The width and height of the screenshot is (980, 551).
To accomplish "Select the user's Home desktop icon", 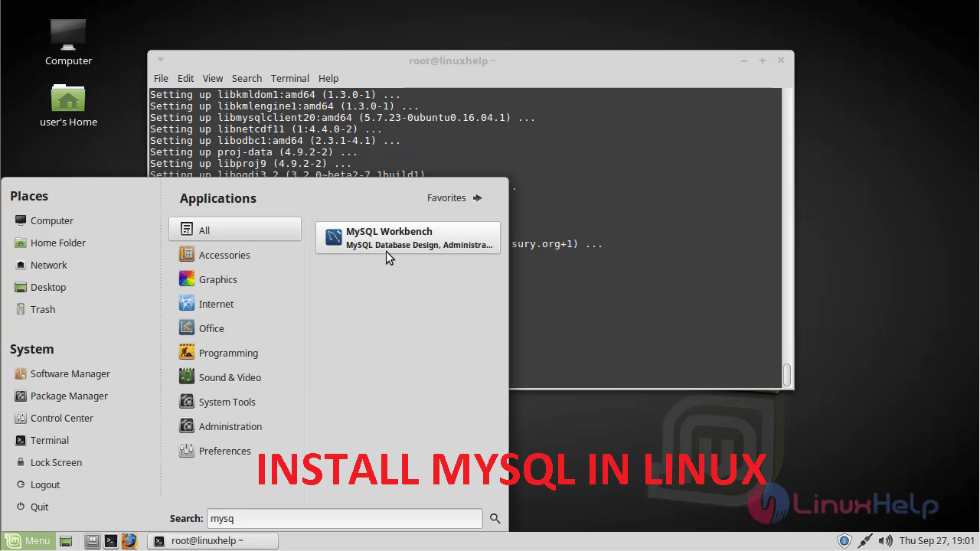I will [x=68, y=106].
